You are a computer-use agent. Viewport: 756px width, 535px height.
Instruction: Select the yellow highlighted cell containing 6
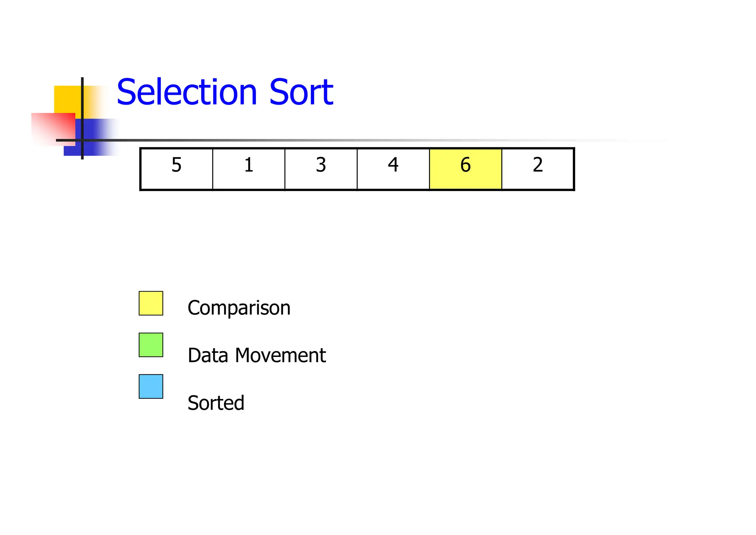pos(465,169)
